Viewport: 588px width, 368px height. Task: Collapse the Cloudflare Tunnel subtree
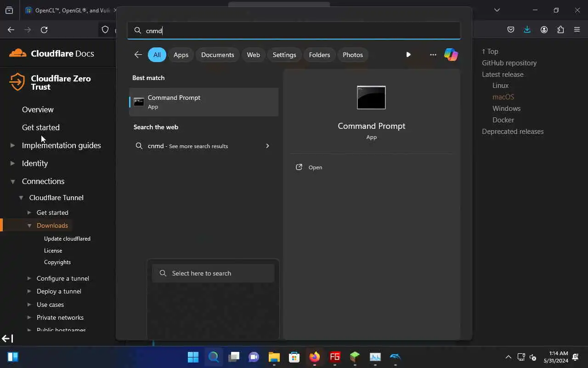[x=21, y=198]
